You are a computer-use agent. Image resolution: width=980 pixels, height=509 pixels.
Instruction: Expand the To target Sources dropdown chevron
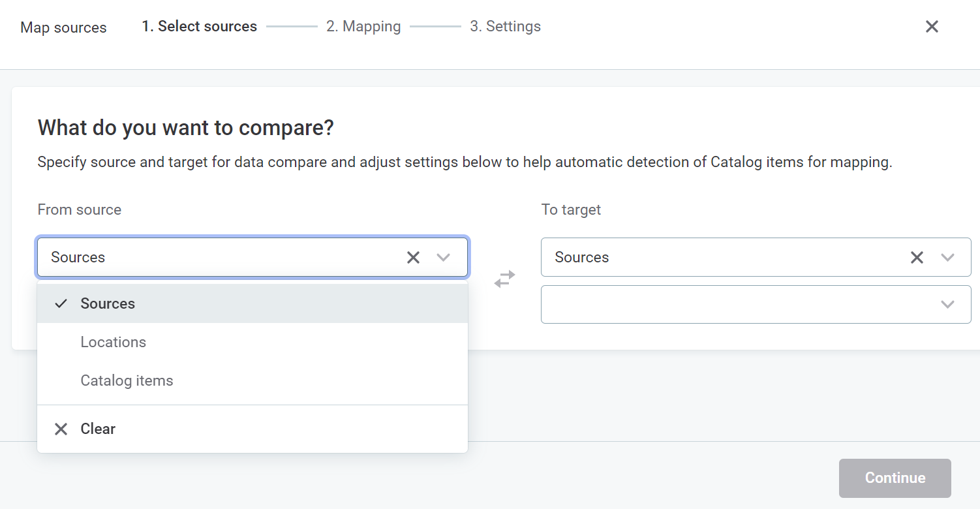pos(947,257)
